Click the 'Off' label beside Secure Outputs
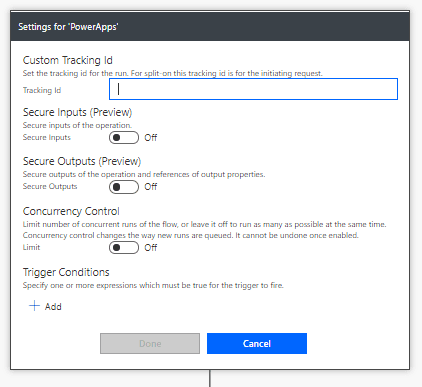The height and width of the screenshot is (387, 422). (x=151, y=187)
